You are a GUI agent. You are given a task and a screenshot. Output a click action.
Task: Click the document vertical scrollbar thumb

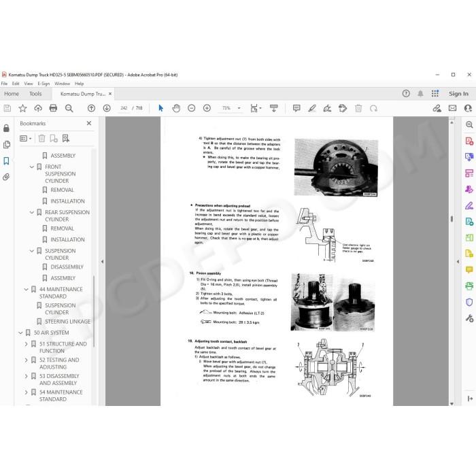452,218
